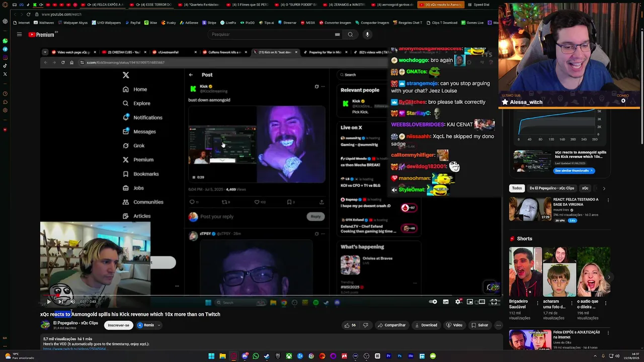
Task: Select the xQc filter chip
Action: pyautogui.click(x=585, y=188)
